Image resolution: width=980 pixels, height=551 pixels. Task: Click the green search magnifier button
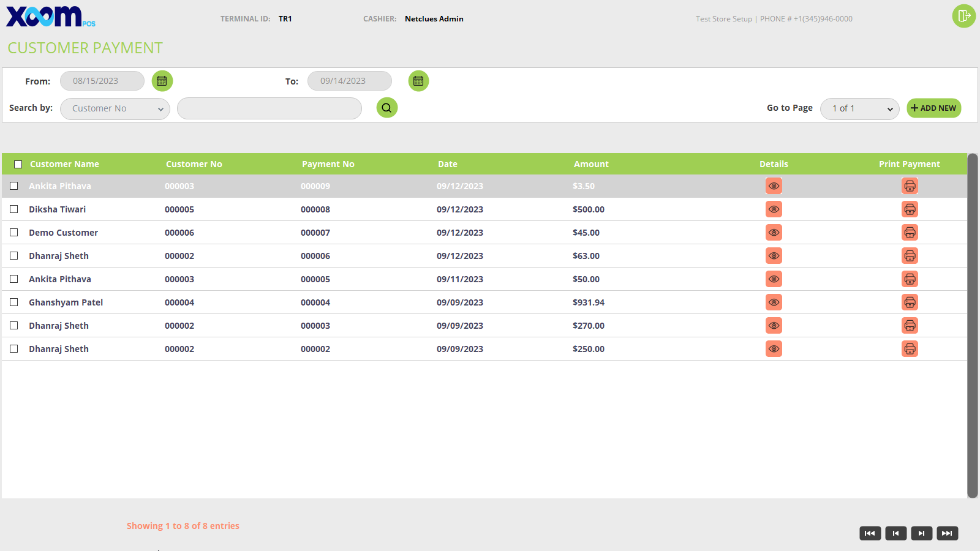tap(386, 108)
